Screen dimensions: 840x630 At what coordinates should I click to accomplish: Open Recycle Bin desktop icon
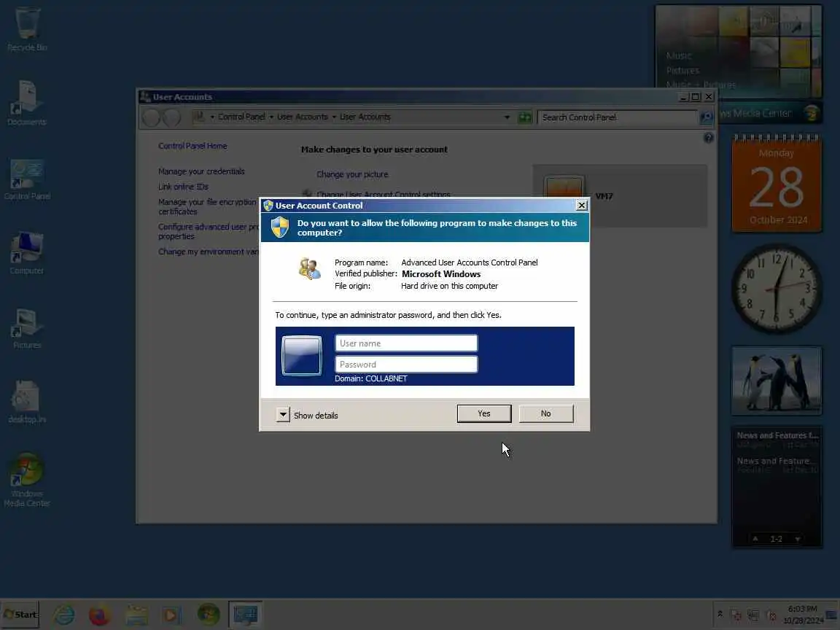pyautogui.click(x=27, y=30)
